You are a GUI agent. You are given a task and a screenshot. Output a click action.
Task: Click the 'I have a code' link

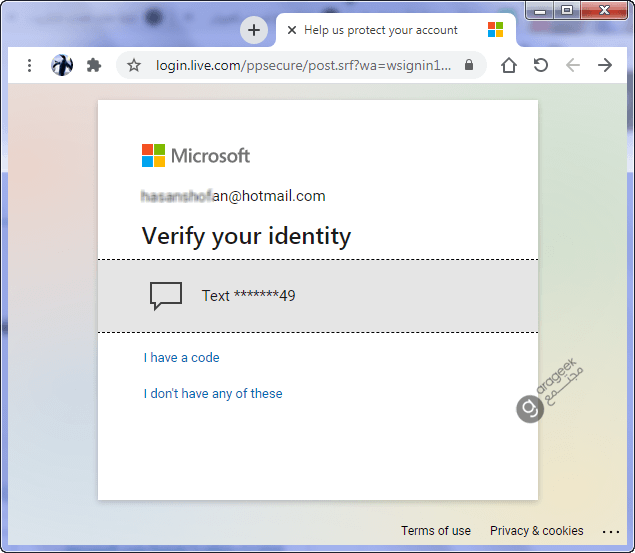coord(181,357)
